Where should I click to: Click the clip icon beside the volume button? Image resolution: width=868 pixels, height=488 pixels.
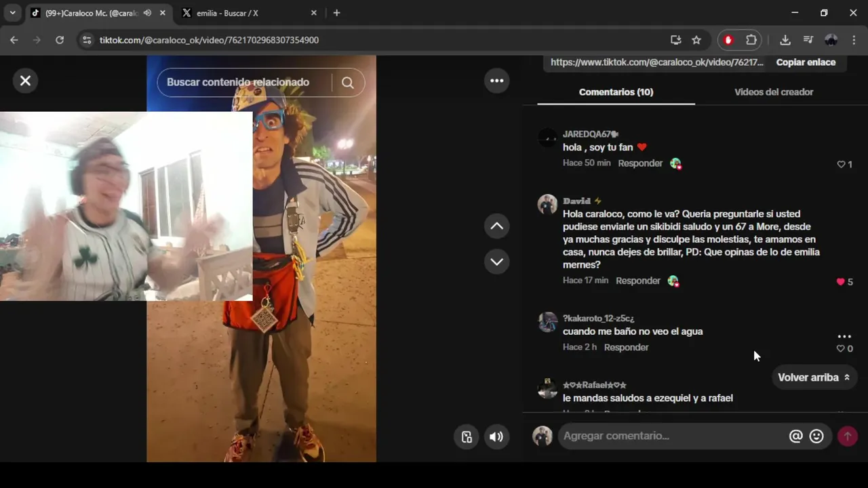(467, 436)
